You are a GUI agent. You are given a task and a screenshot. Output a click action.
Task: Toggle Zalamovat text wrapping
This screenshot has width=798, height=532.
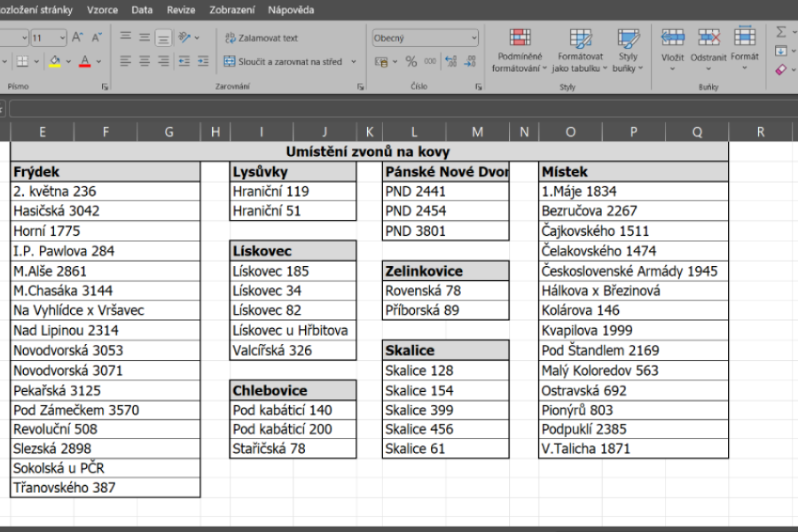pyautogui.click(x=262, y=38)
